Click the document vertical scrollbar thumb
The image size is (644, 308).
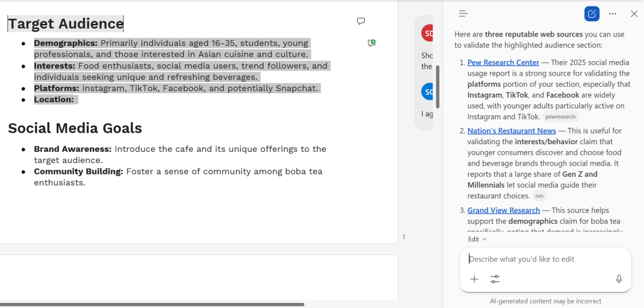click(438, 86)
